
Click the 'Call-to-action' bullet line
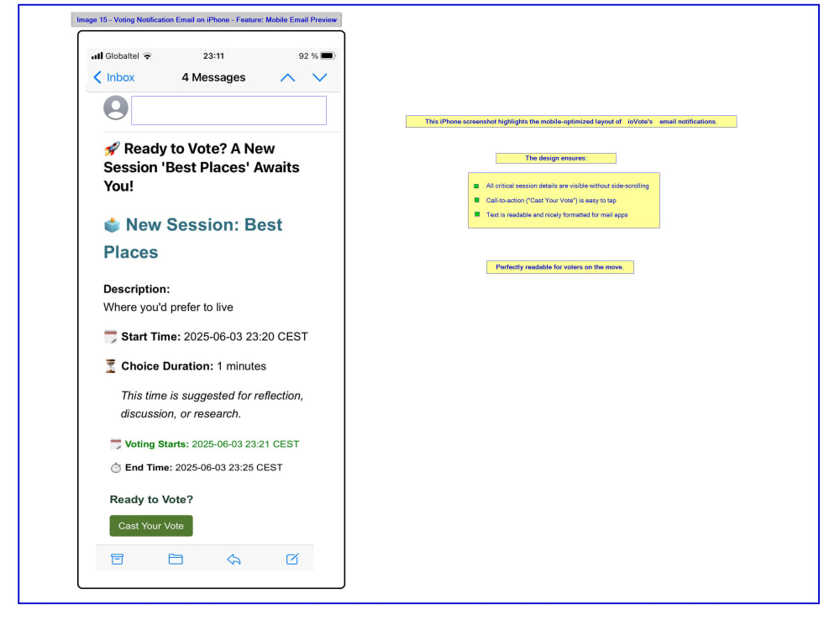[x=551, y=201]
